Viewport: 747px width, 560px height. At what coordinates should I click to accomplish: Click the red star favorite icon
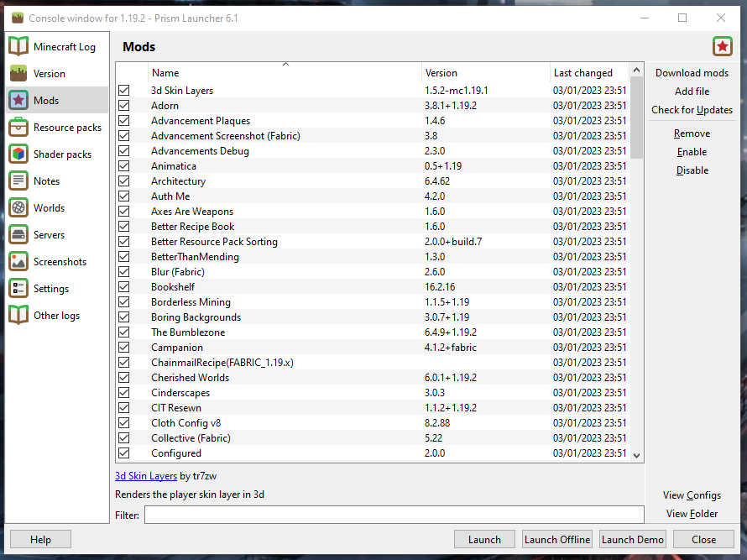(x=722, y=46)
